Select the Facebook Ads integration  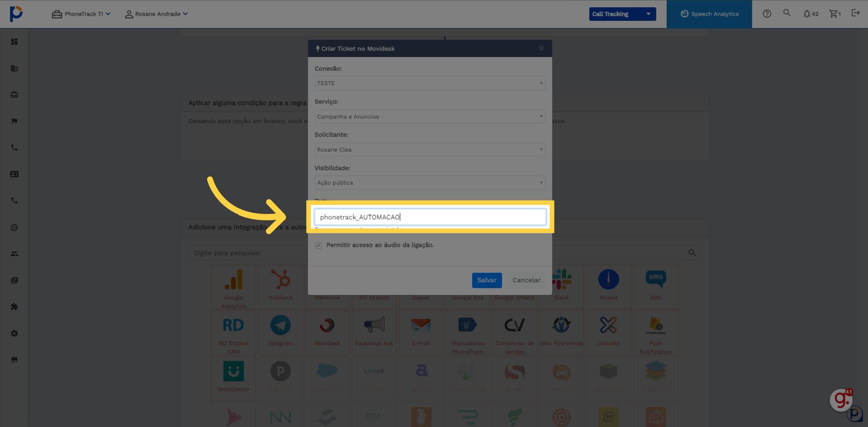(x=374, y=333)
